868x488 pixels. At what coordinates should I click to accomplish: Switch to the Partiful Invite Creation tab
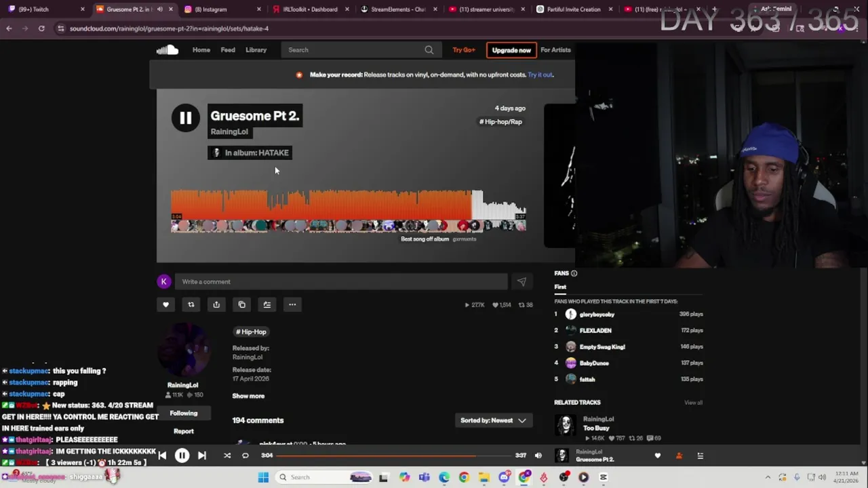pyautogui.click(x=573, y=9)
